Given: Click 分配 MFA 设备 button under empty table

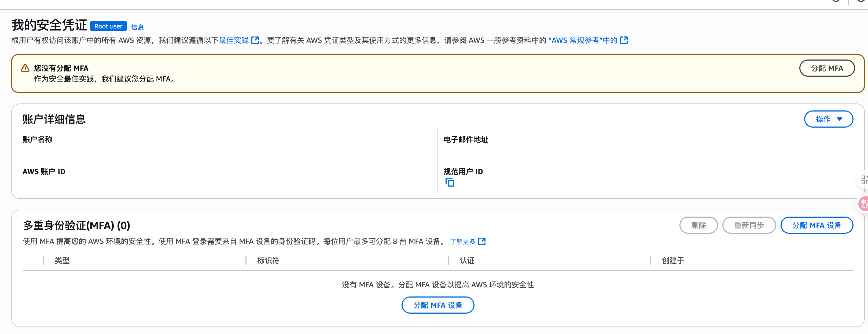Looking at the screenshot, I should coord(437,305).
